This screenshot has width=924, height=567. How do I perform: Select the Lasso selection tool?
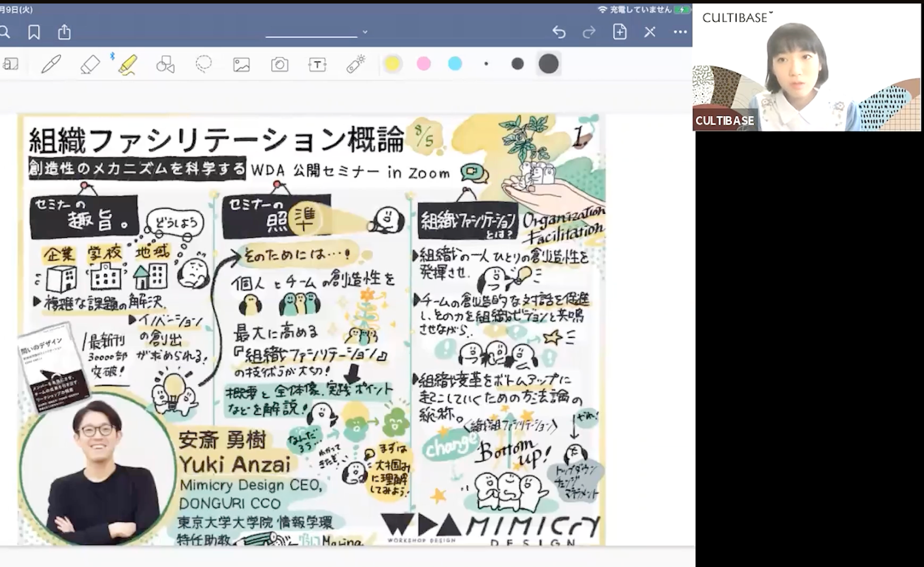203,63
